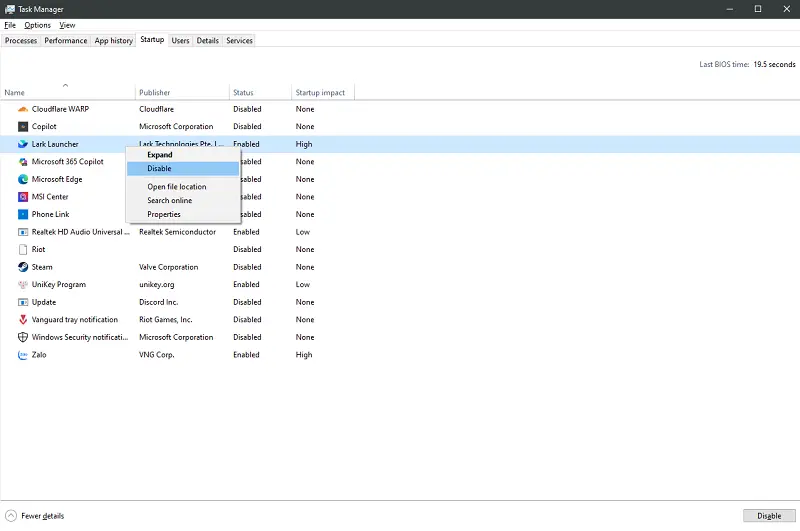This screenshot has height=531, width=800.
Task: Click the Disable button at bottom right
Action: click(769, 516)
